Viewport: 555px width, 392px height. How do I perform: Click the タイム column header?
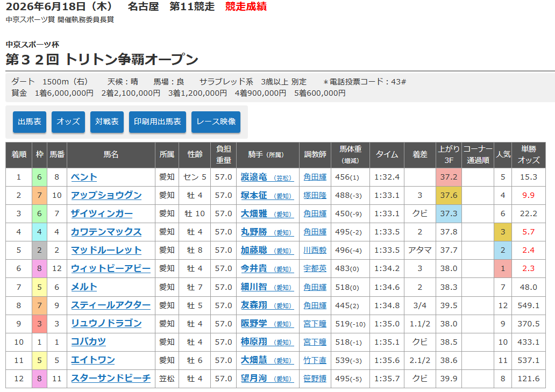387,155
